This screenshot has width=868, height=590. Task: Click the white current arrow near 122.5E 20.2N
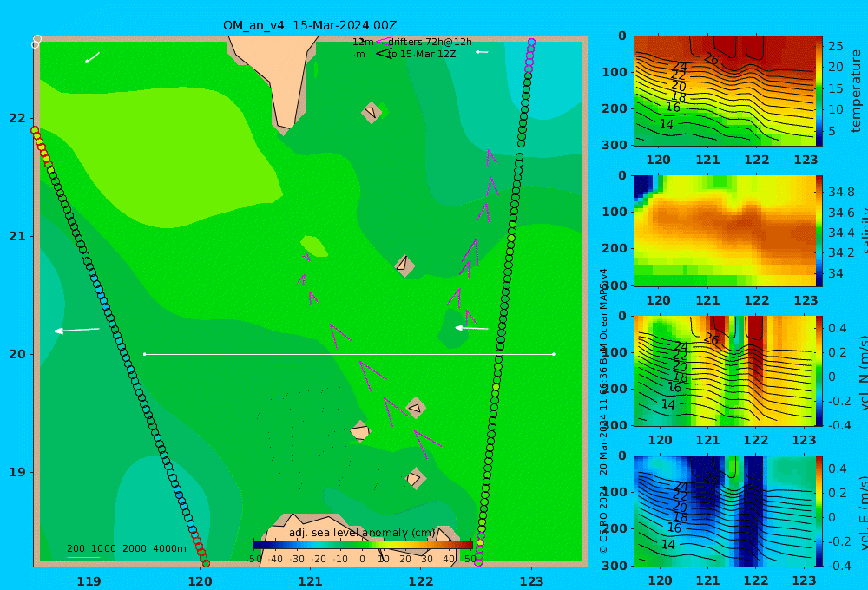(471, 328)
